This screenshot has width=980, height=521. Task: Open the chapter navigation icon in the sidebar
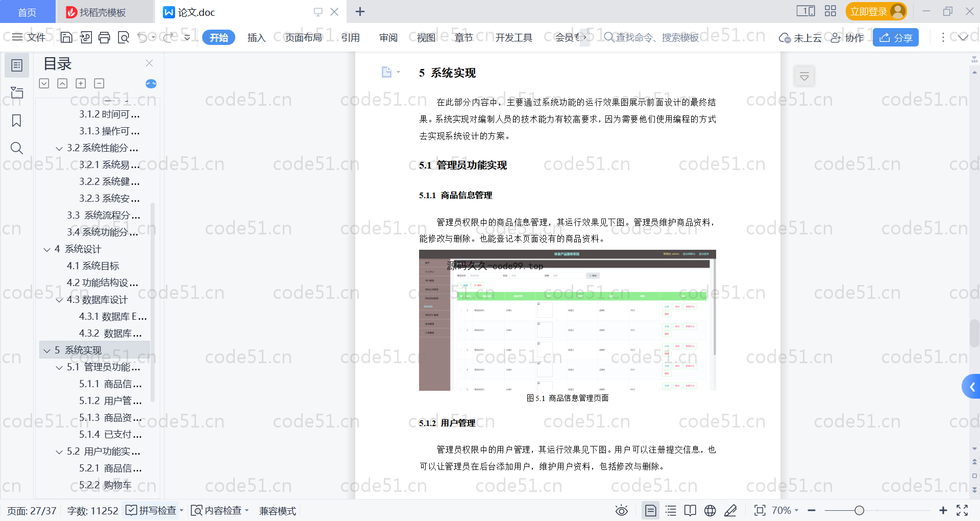pos(17,92)
